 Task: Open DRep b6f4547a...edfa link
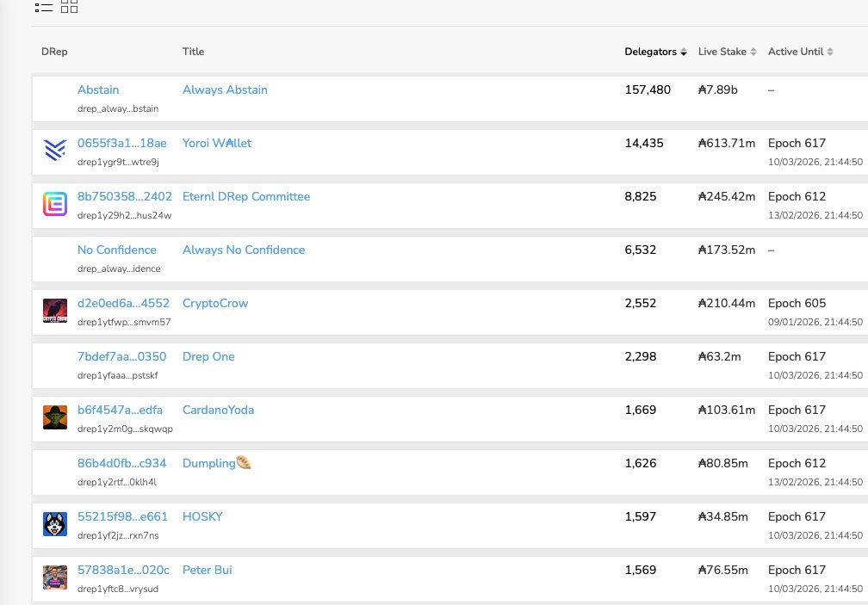(x=121, y=410)
